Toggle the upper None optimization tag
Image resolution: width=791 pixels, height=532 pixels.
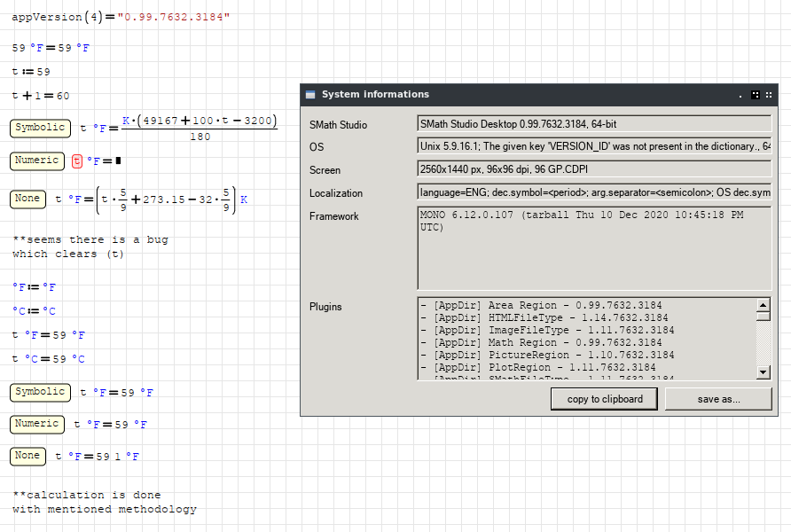(x=27, y=199)
